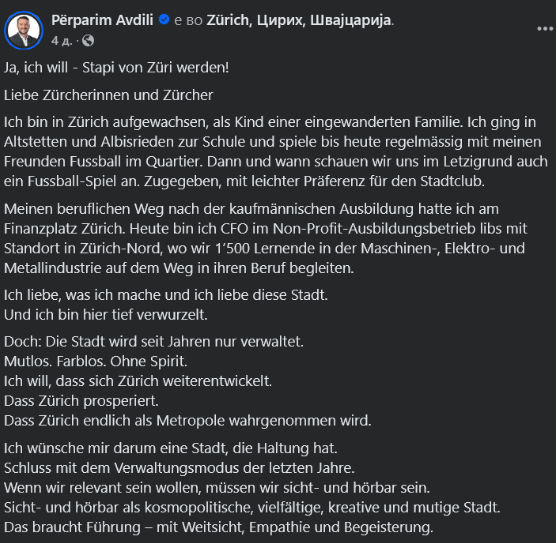Click the '4 д.' post timestamp
This screenshot has height=543, width=558.
coord(61,41)
